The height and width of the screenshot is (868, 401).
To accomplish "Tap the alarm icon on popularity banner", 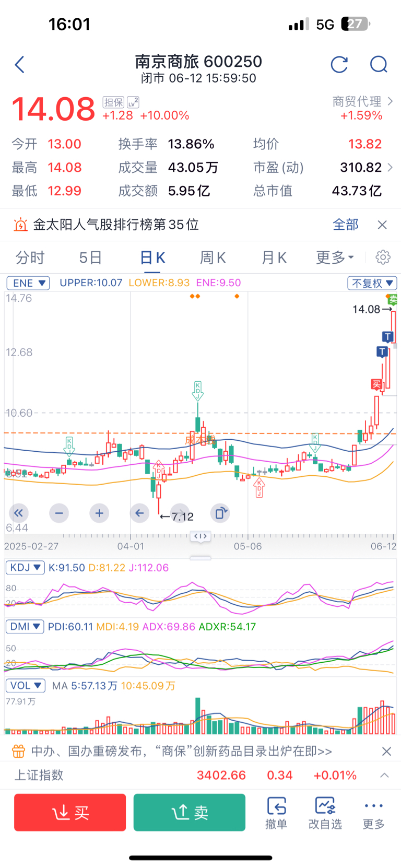I will pos(20,225).
